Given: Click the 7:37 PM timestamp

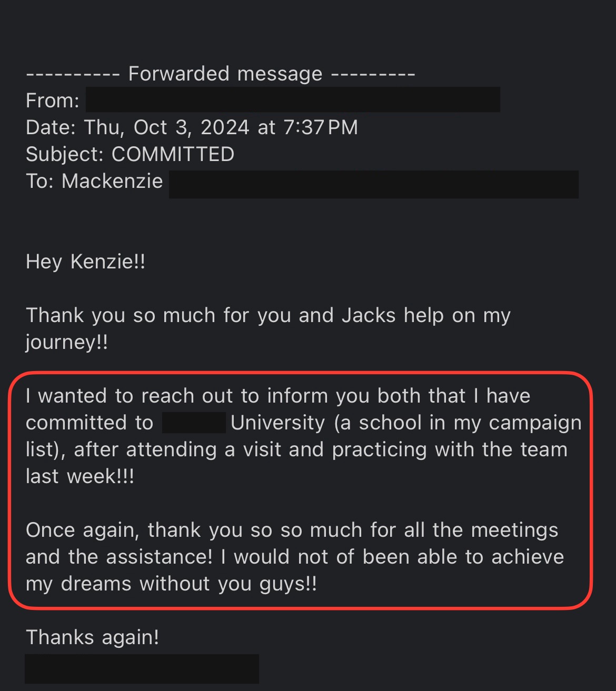Looking at the screenshot, I should (321, 127).
